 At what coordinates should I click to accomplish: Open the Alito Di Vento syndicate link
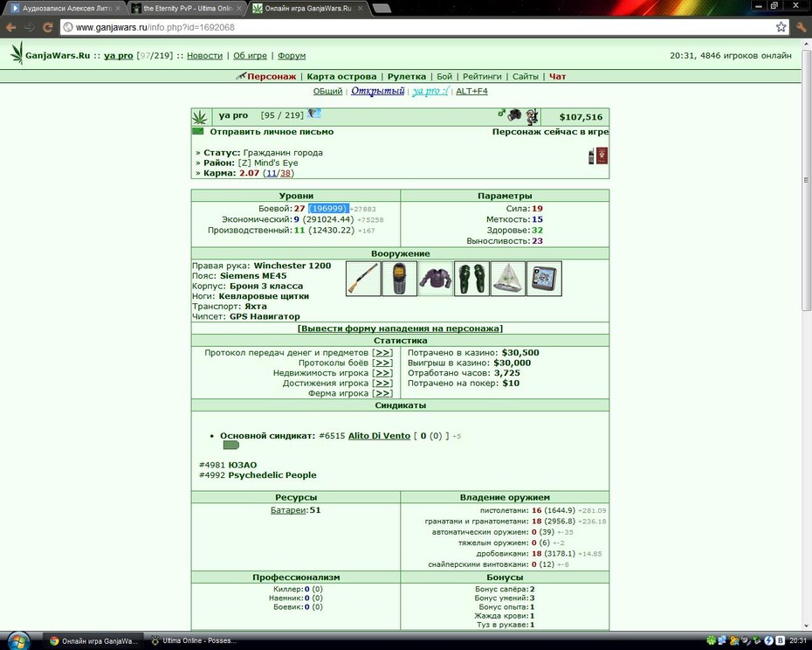(x=379, y=436)
